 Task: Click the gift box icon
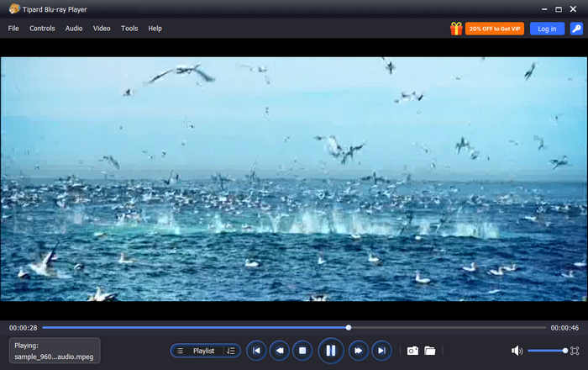click(456, 29)
